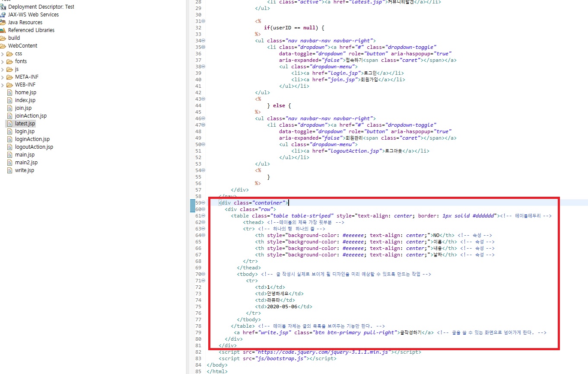
Task: Collapse the code fold at line 50
Action: tap(203, 144)
